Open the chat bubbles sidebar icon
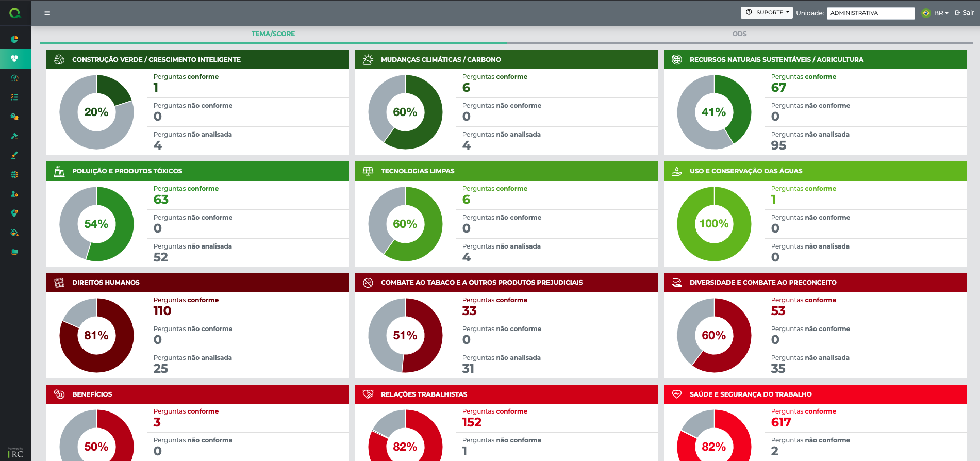 [14, 117]
